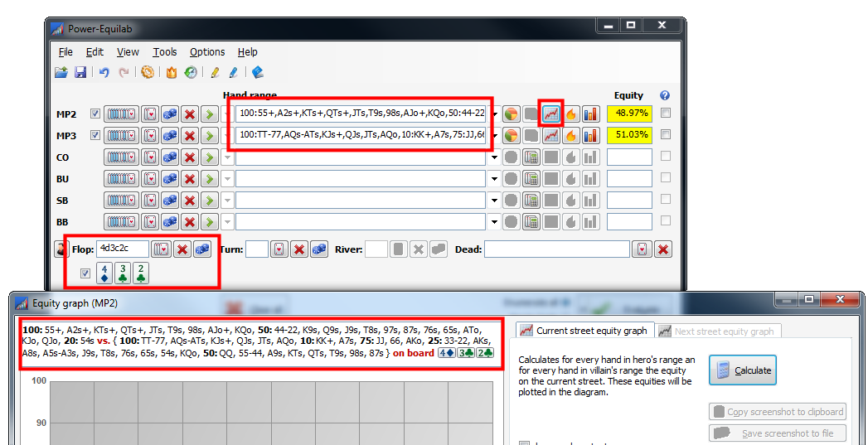Tick the checkbox right of MP3 equity

pyautogui.click(x=666, y=134)
